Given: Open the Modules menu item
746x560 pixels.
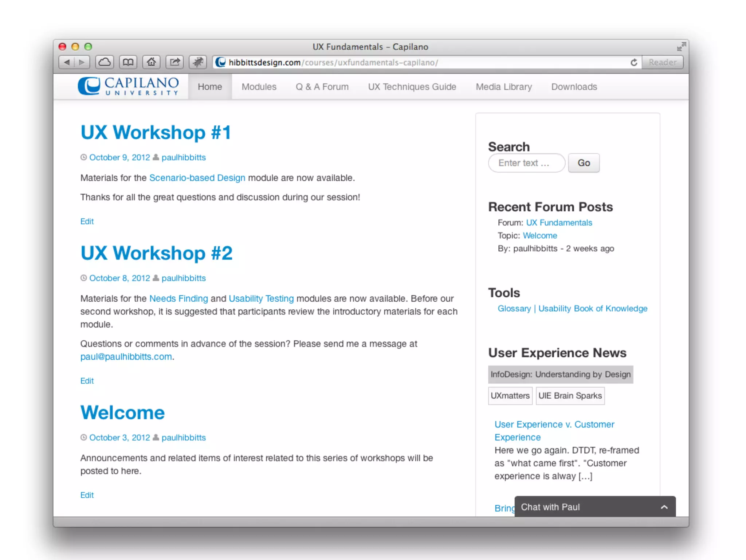Looking at the screenshot, I should [259, 87].
